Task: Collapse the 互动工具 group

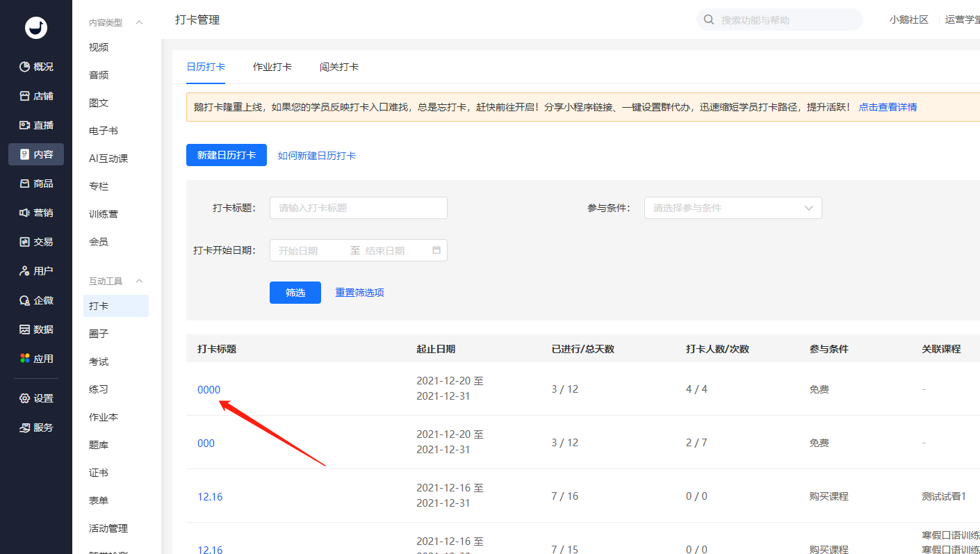Action: 139,281
